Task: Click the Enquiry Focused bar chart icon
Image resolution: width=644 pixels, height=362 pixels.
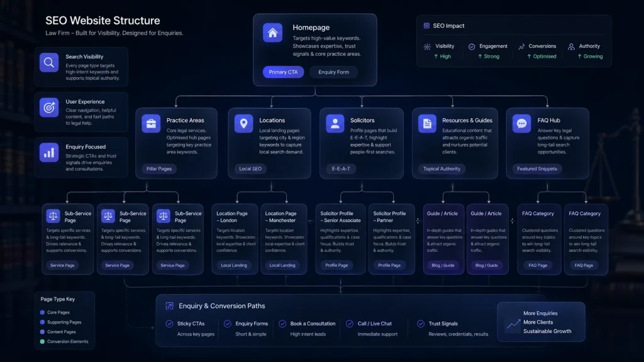Action: coord(49,153)
